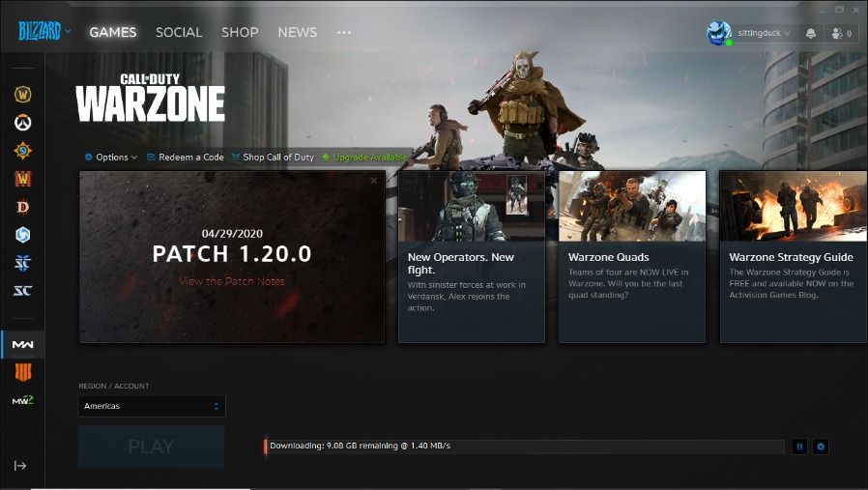Select the Overwatch game icon
The height and width of the screenshot is (490, 868).
(22, 123)
